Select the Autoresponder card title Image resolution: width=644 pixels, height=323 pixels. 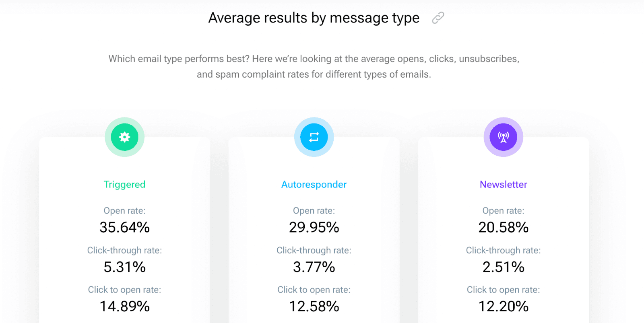click(314, 184)
